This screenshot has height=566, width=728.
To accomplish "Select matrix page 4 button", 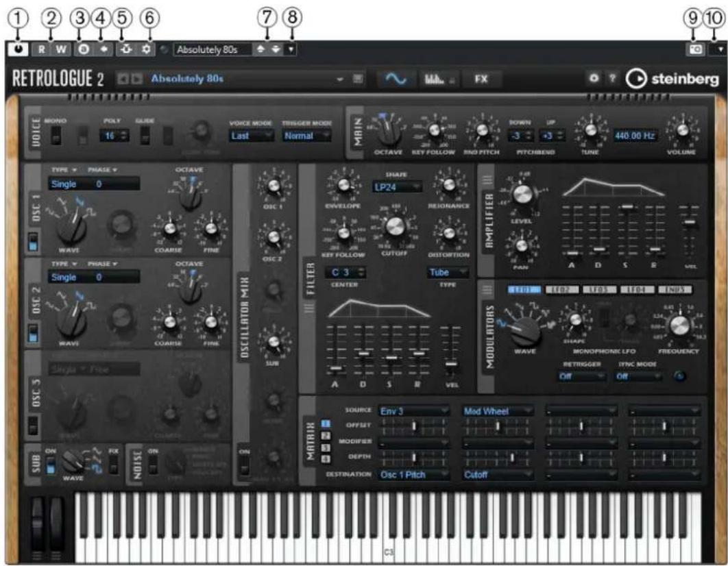I will (326, 459).
